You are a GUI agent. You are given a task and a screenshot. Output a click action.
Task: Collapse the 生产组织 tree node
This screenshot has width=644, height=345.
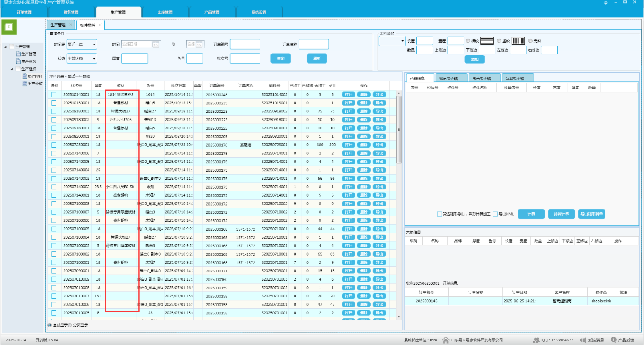[12, 69]
